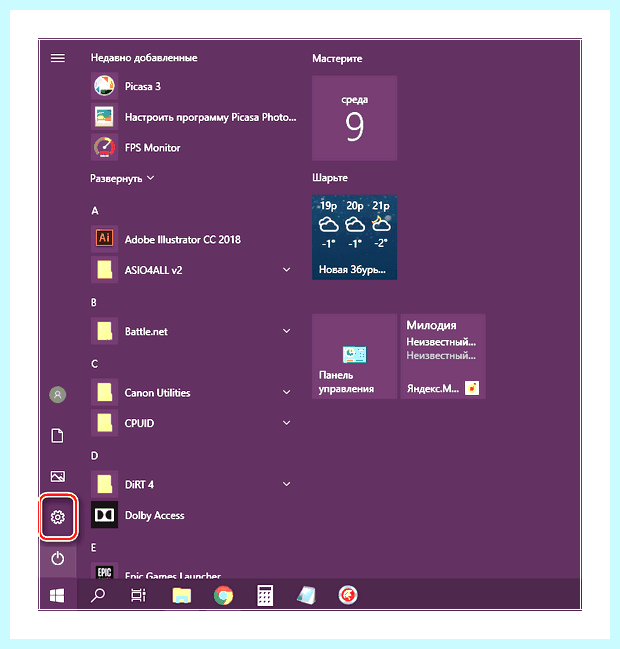Open the Canon Utilities folder icon
Viewport: 620px width, 649px height.
click(104, 392)
